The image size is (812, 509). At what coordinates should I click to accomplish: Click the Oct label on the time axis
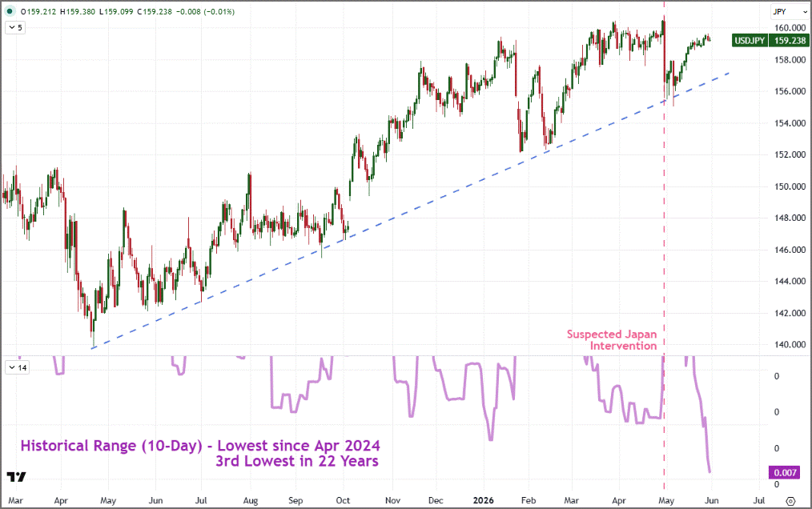click(343, 501)
